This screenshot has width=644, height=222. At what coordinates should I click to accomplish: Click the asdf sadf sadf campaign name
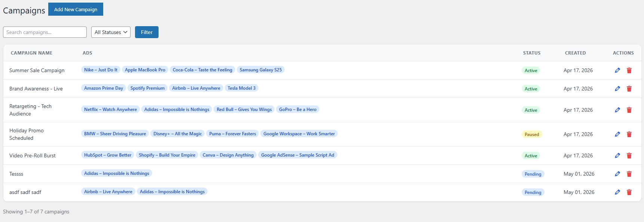25,192
